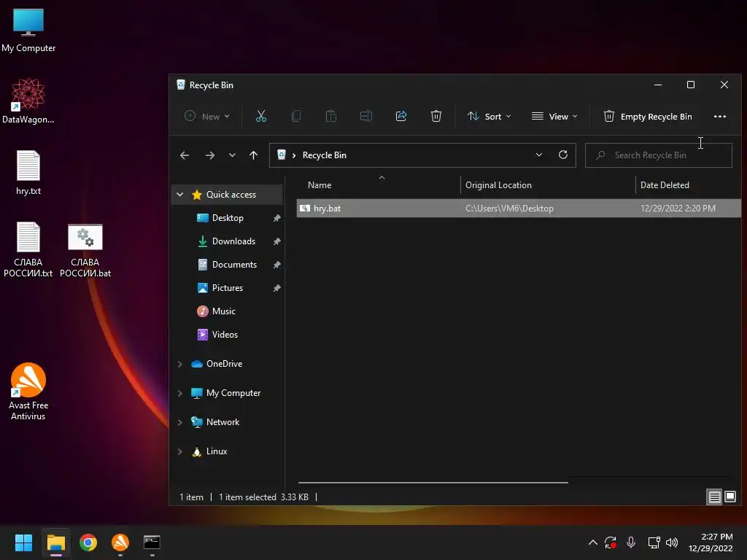
Task: Click the horizontal scrollbar in file list
Action: (x=433, y=483)
